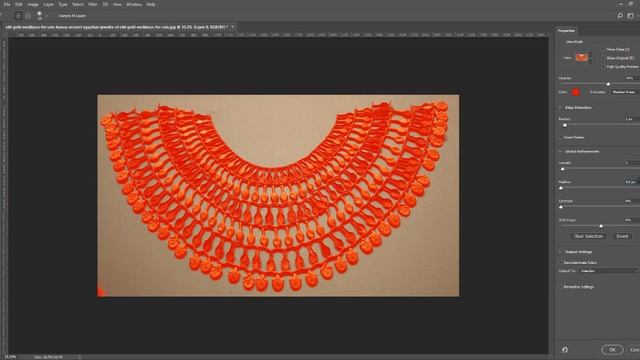
Task: Select the Properties panel tab
Action: click(x=566, y=31)
